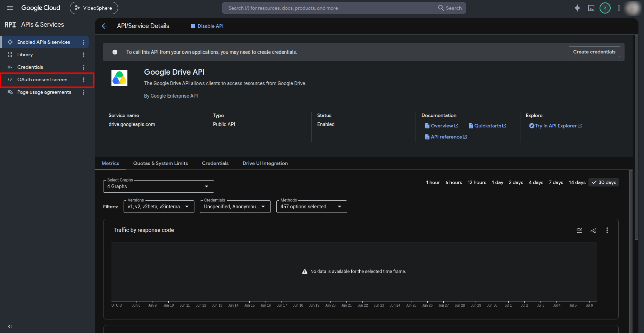Click Create credentials button

click(594, 52)
